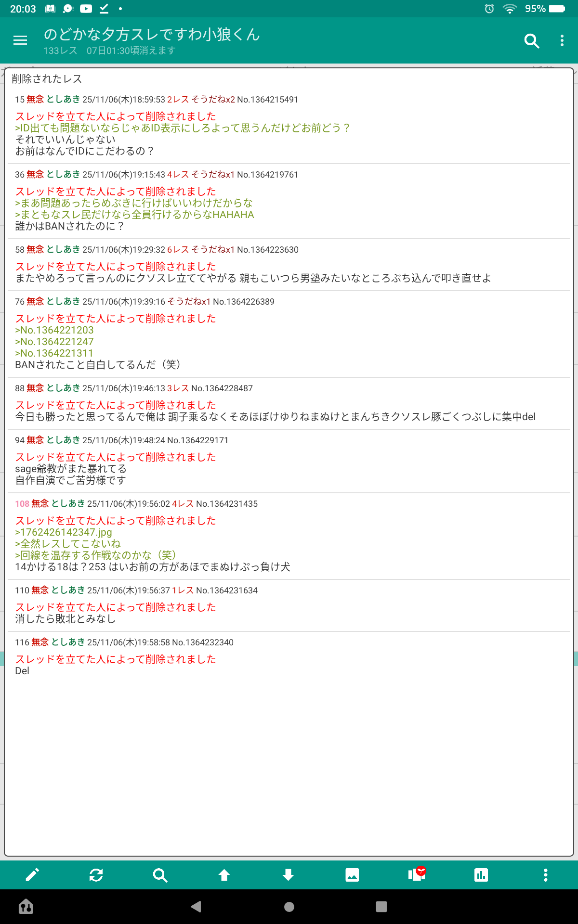Open the top-right overflow menu
The height and width of the screenshot is (924, 578).
[562, 41]
